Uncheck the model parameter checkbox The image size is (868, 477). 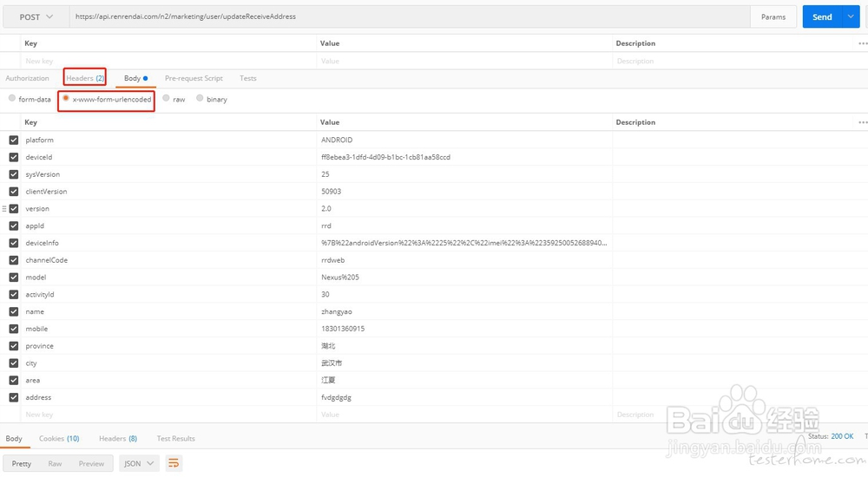click(x=14, y=278)
